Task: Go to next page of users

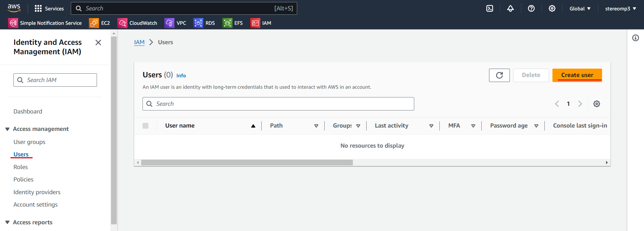Action: [580, 104]
